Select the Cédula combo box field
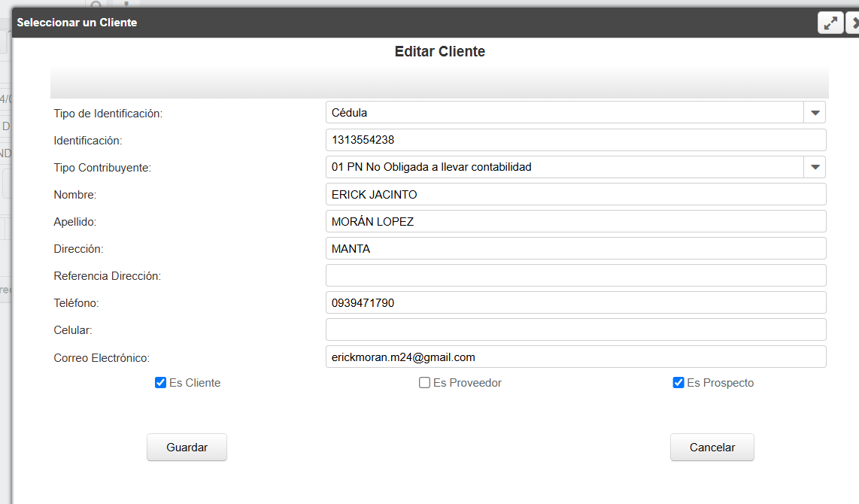Image resolution: width=859 pixels, height=504 pixels. tap(564, 113)
